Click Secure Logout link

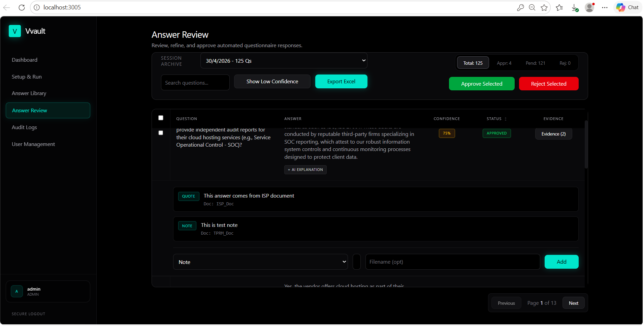[28, 314]
